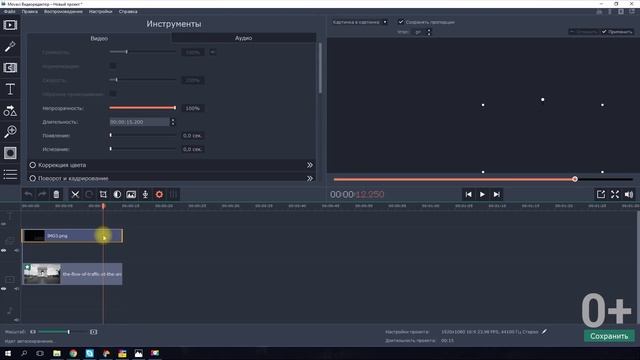Switch to the Видео tab
Viewport: 640px width, 360px height.
(x=99, y=38)
